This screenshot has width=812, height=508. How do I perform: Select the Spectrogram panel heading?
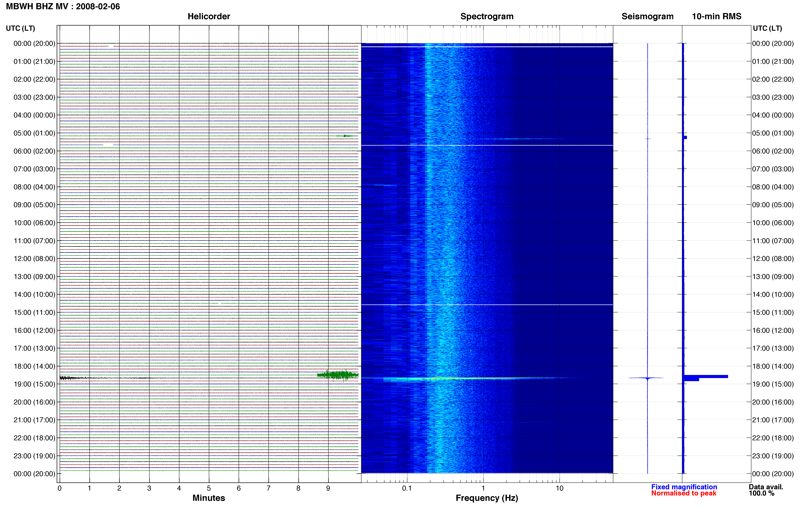[x=487, y=16]
